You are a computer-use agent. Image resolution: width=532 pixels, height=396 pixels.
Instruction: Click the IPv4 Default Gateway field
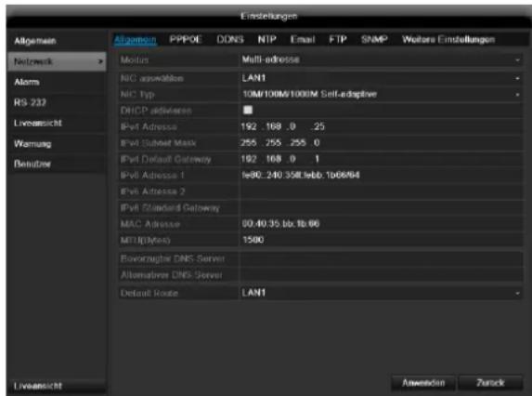pos(381,159)
